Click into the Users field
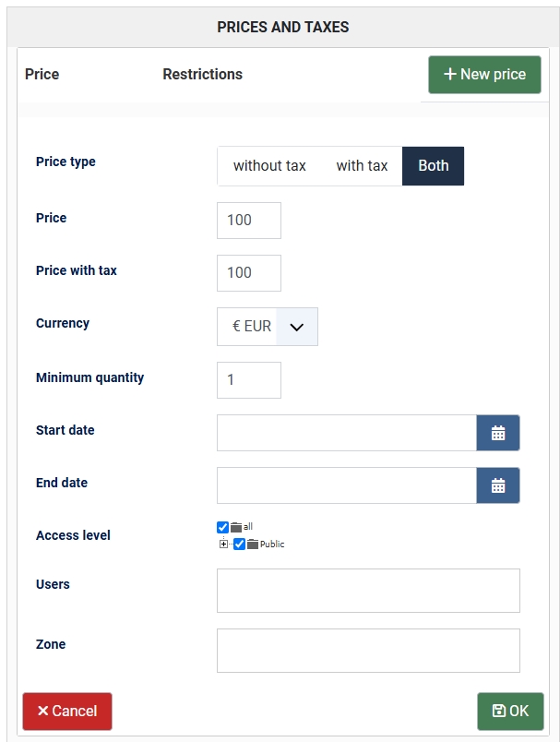 368,591
